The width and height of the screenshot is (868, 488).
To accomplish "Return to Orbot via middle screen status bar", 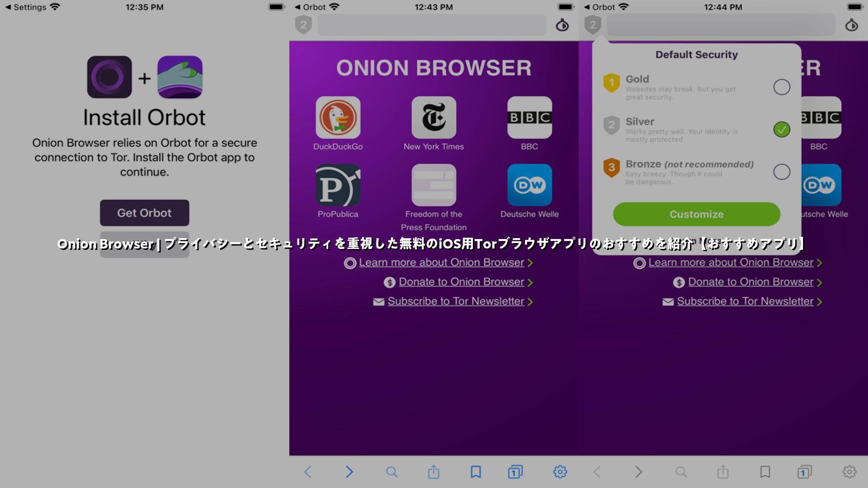I will coord(310,7).
